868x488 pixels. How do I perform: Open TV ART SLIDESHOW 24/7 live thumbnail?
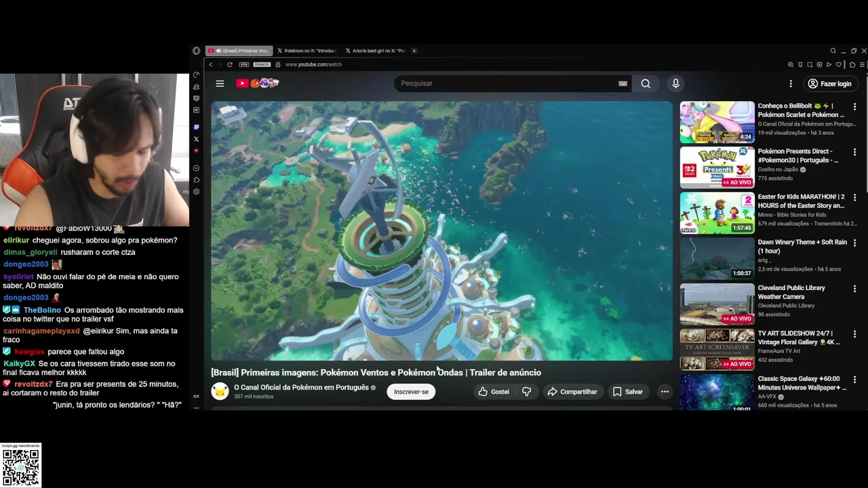click(717, 349)
